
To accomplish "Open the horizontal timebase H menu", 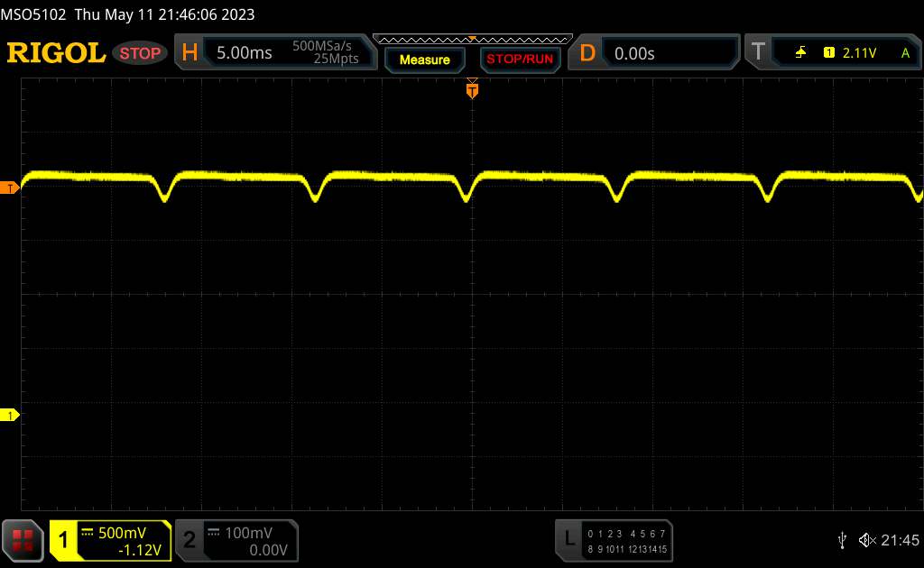I will [189, 53].
